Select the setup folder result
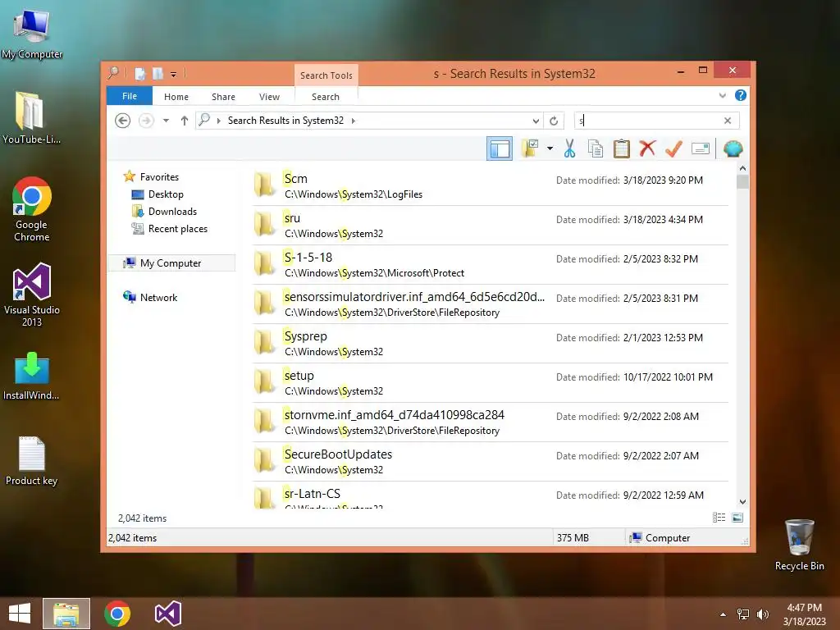Viewport: 840px width, 630px height. pyautogui.click(x=491, y=382)
